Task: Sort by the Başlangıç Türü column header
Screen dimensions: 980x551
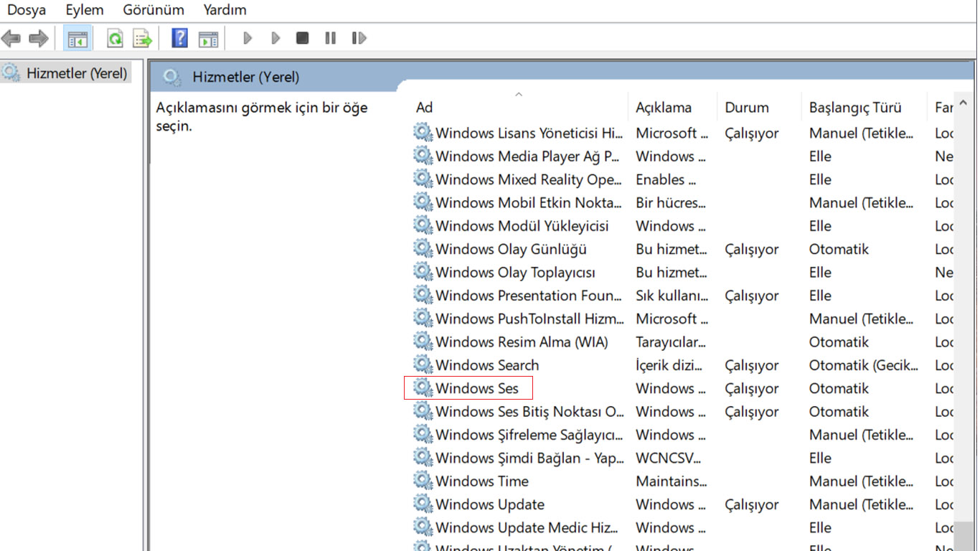Action: pyautogui.click(x=855, y=108)
